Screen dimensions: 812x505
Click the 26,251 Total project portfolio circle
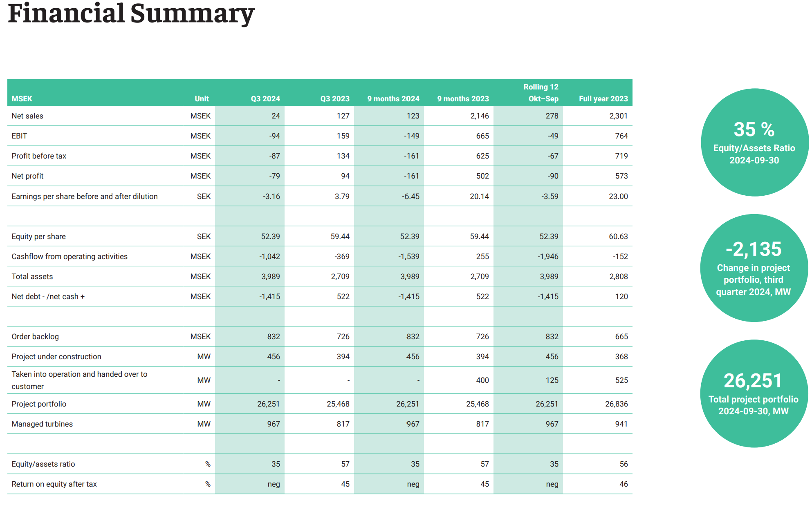click(x=754, y=393)
